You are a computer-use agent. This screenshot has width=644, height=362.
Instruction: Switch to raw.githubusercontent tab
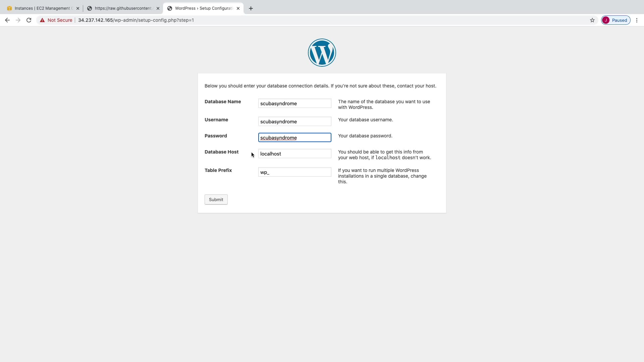click(122, 8)
